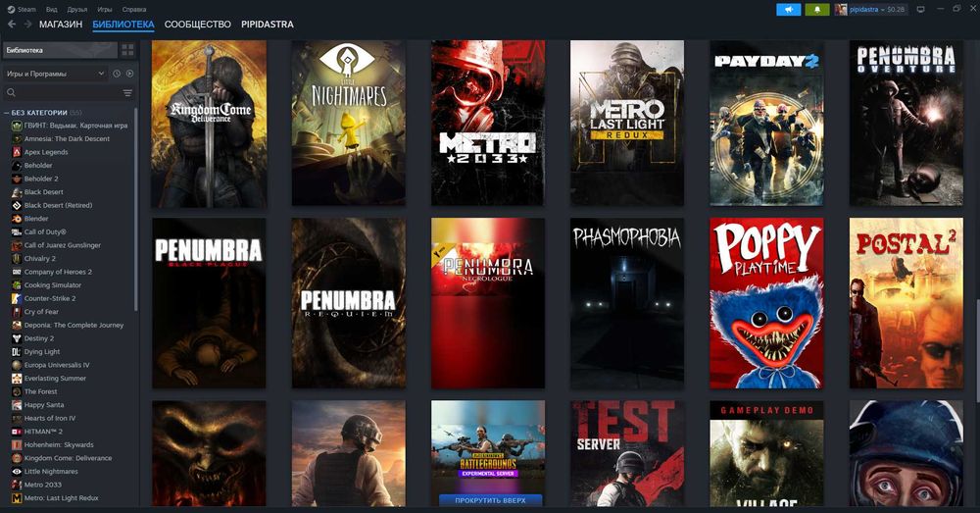
Task: Click the game grid vertical scrollbar
Action: click(x=977, y=350)
